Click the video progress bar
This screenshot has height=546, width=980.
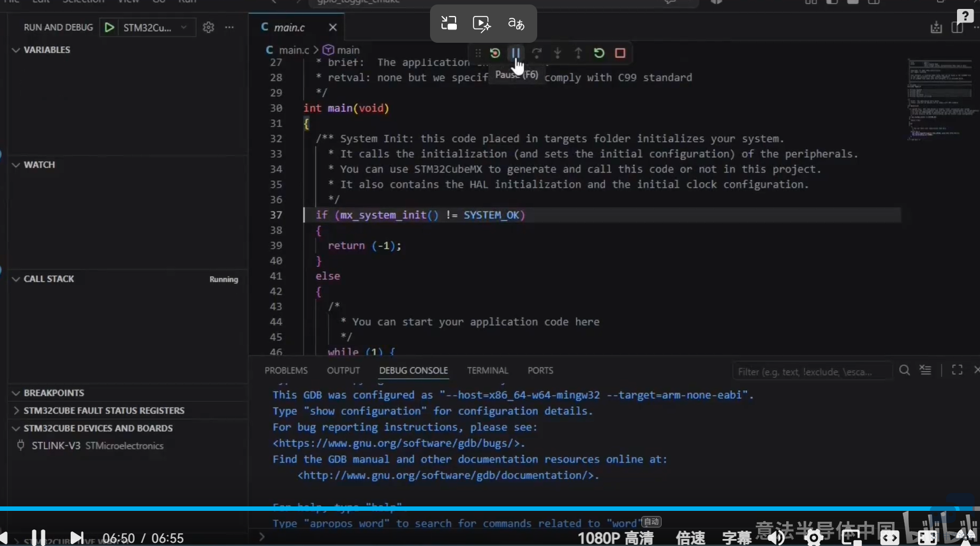tap(490, 508)
